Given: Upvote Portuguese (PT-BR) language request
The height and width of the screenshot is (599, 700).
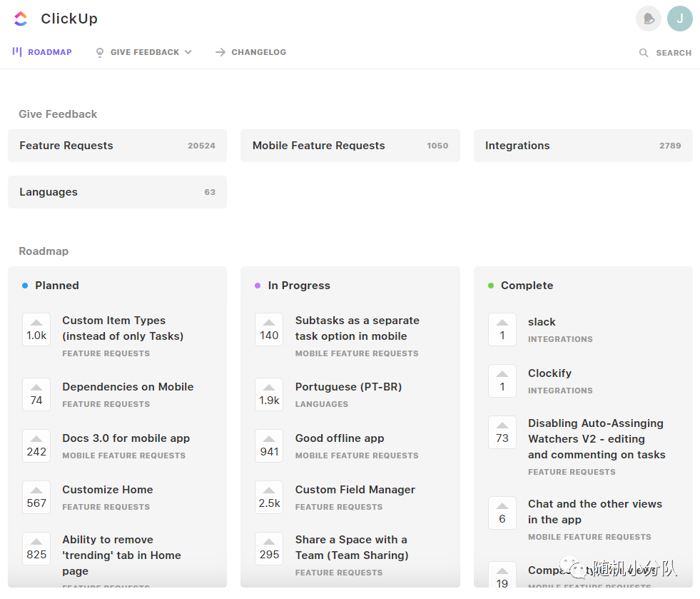Looking at the screenshot, I should point(269,394).
